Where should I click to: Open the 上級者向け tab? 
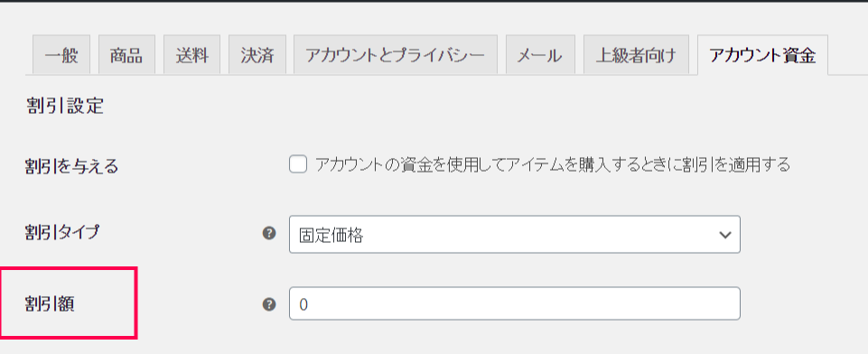pos(636,55)
